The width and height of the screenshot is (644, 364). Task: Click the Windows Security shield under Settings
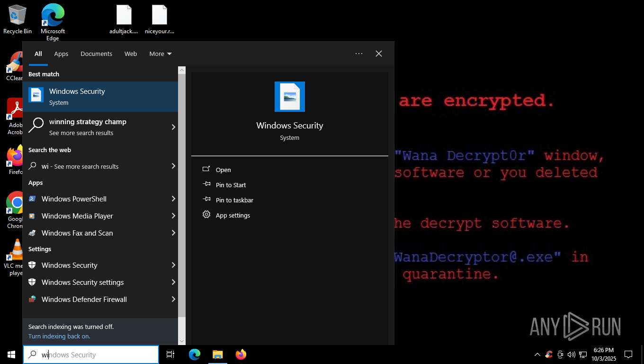[x=32, y=265]
